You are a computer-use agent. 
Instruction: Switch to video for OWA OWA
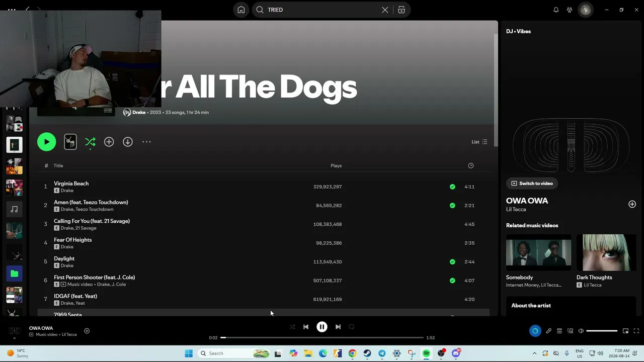click(532, 184)
